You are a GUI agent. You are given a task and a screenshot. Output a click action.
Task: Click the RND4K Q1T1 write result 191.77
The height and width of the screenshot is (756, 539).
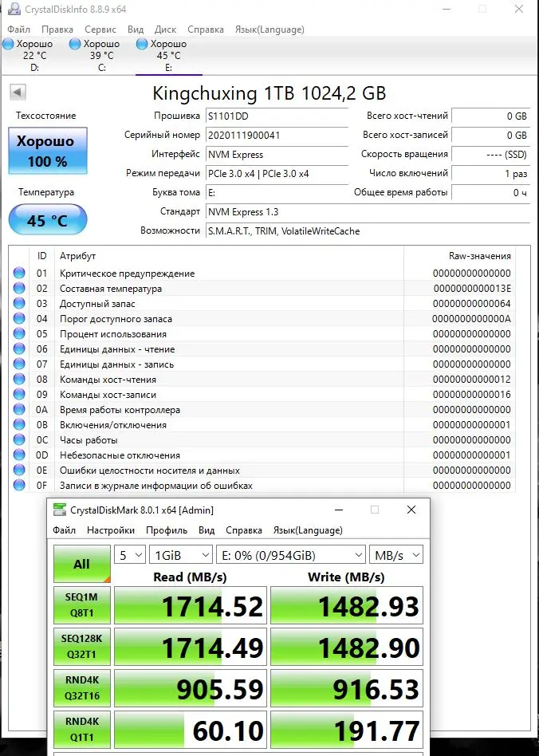pos(347,730)
